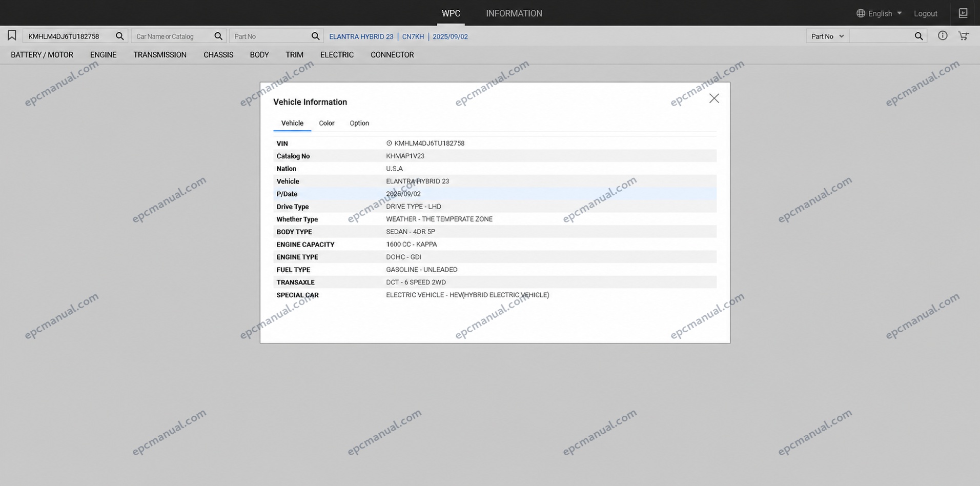Open the BODY menu
This screenshot has height=486, width=980.
(259, 55)
